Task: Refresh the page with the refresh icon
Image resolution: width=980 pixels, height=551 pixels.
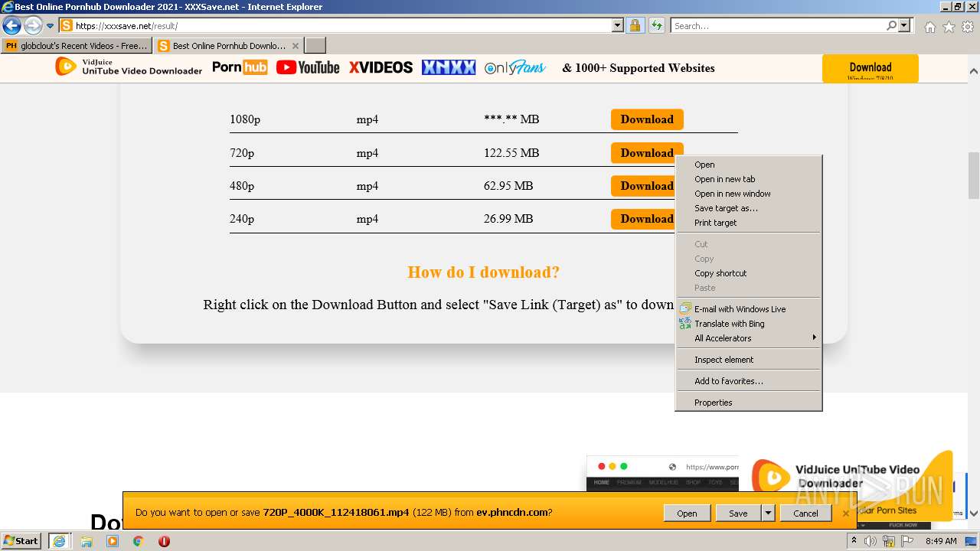Action: click(x=656, y=26)
